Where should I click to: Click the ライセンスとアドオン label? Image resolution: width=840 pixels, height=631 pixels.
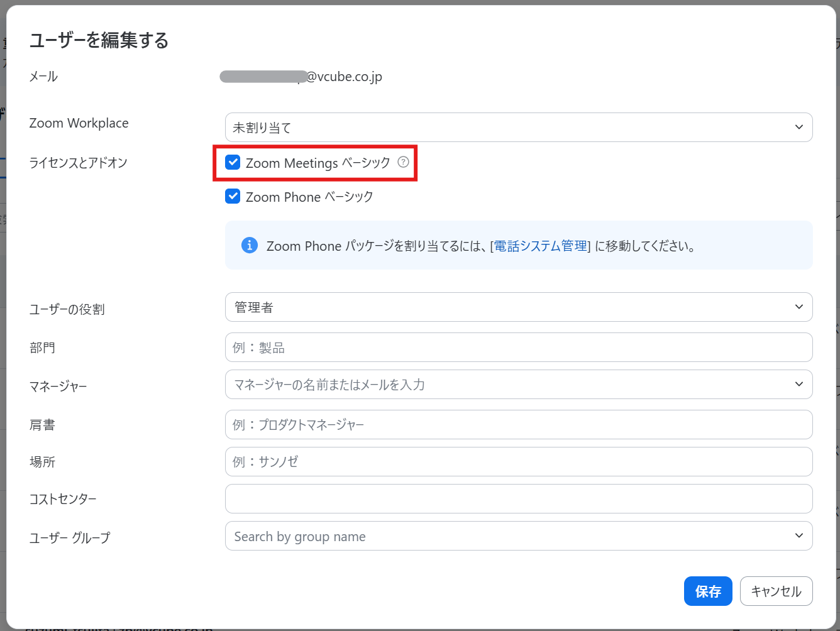[x=79, y=163]
